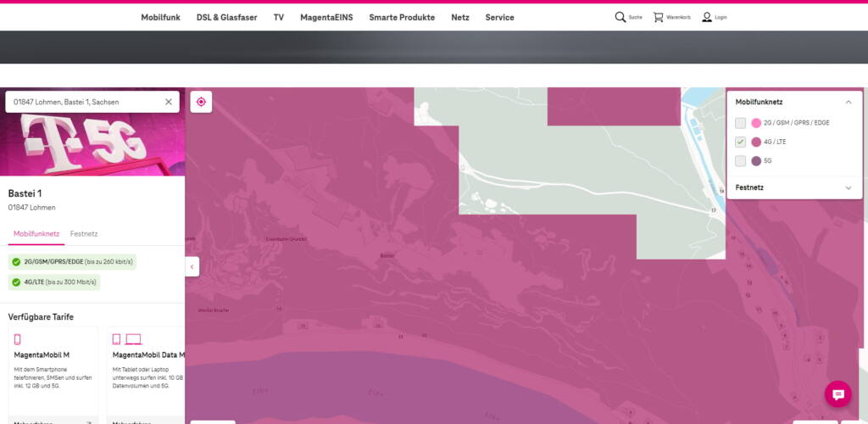Click the 2G pink color swatch

(x=756, y=123)
